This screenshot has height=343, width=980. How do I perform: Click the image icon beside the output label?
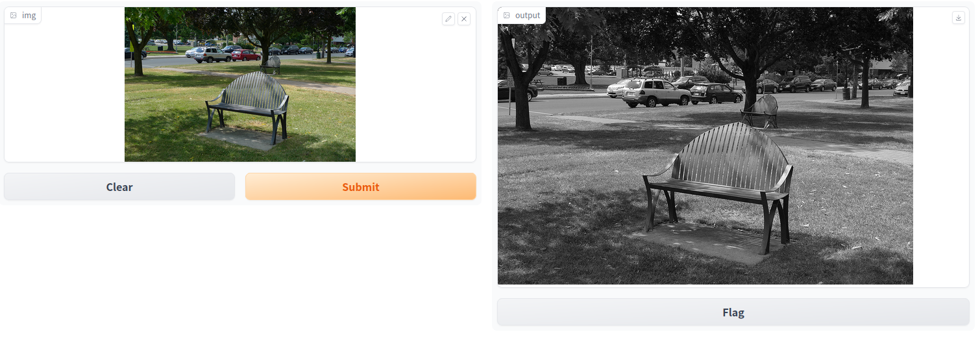coord(507,15)
